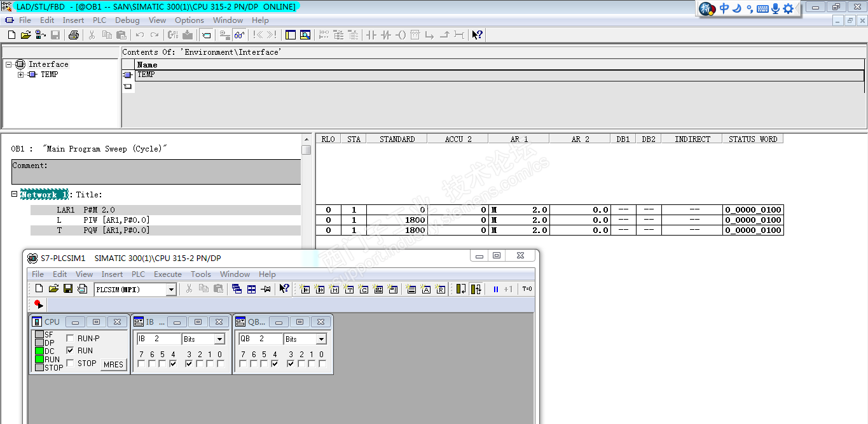The image size is (868, 424).
Task: Click the PLCSIM context help arrow icon
Action: [284, 289]
